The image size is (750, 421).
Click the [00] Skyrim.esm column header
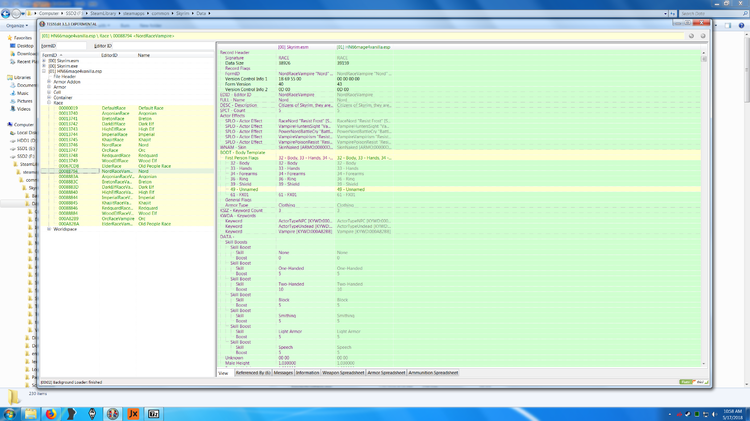306,47
